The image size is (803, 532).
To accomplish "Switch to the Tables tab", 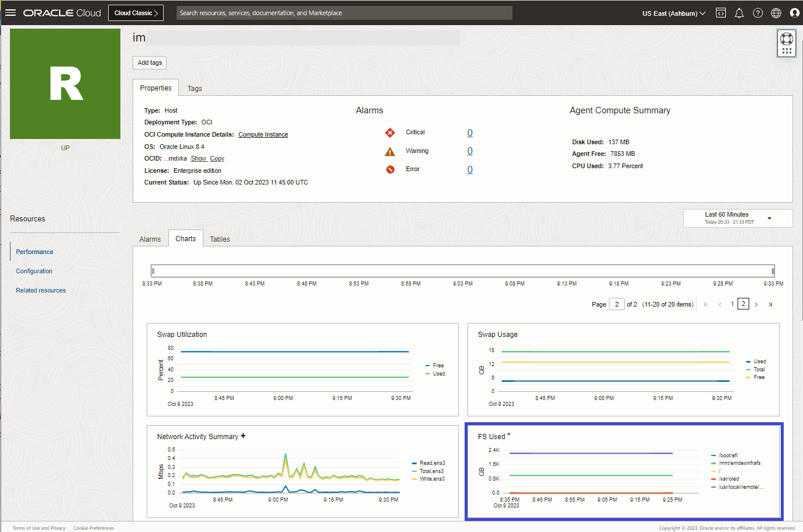I will pos(219,238).
